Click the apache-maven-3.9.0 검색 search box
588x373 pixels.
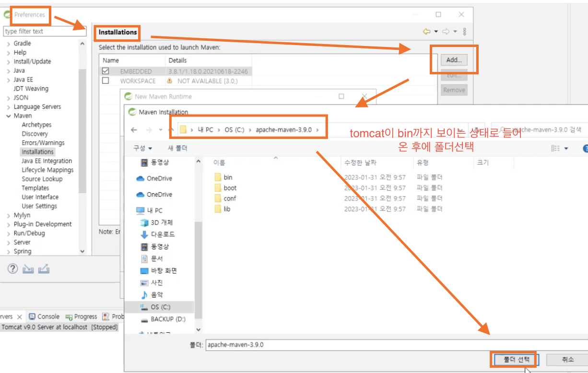540,129
